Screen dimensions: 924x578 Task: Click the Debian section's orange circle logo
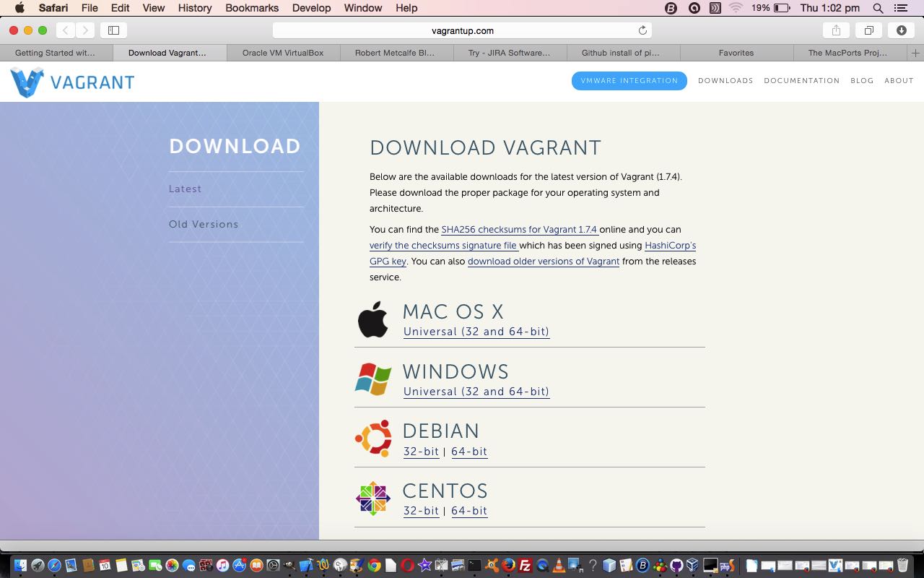click(x=373, y=438)
